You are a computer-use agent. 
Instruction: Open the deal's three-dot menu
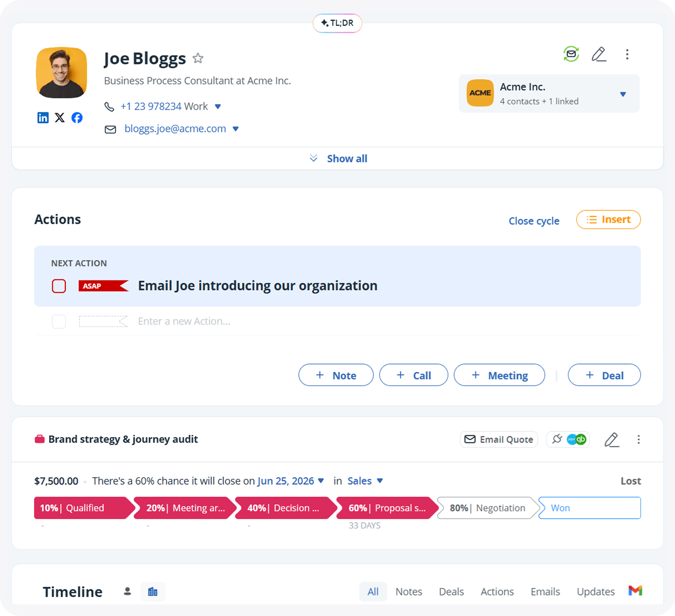tap(639, 439)
